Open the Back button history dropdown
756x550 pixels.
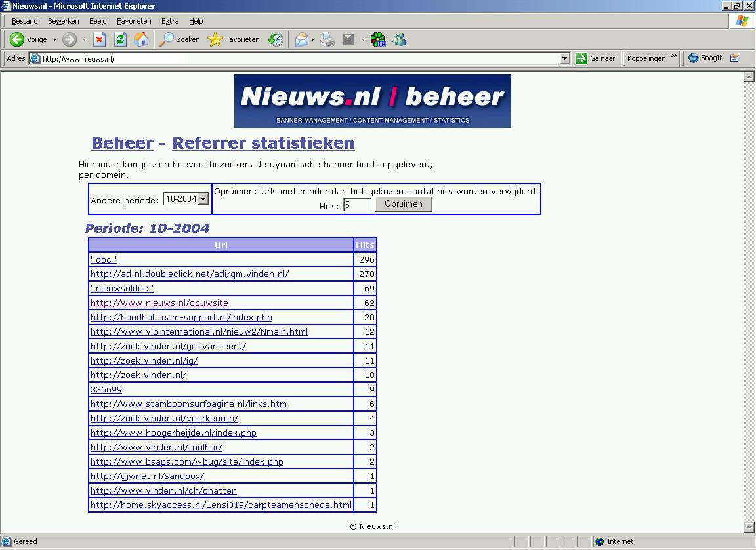point(54,39)
